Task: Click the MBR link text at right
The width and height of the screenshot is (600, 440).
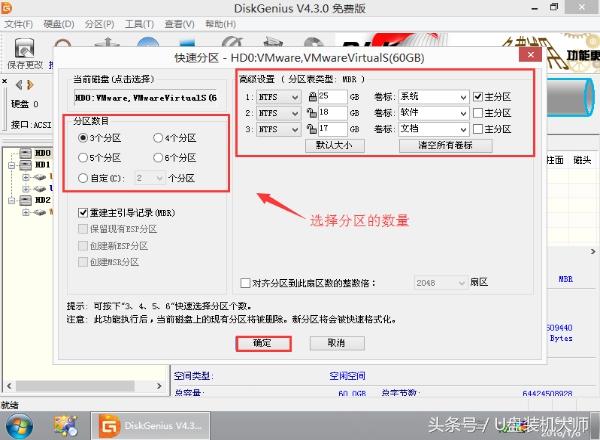Action: coord(566,279)
